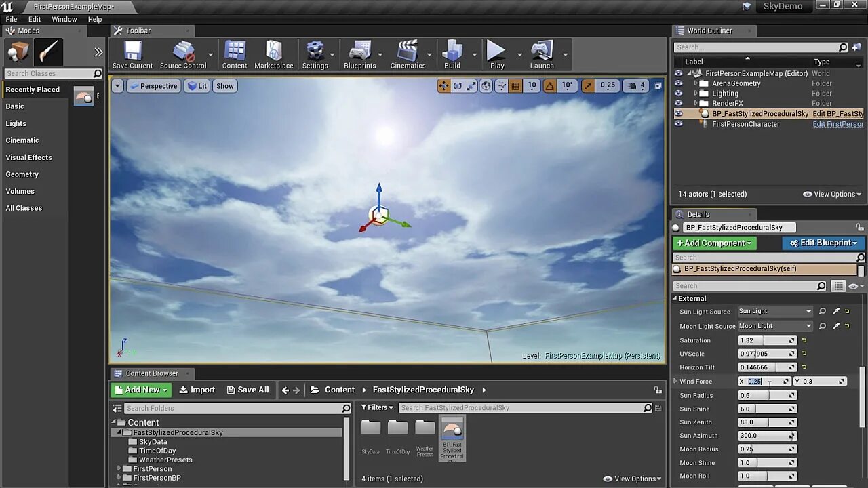Click Save All in Content Browser

(248, 390)
